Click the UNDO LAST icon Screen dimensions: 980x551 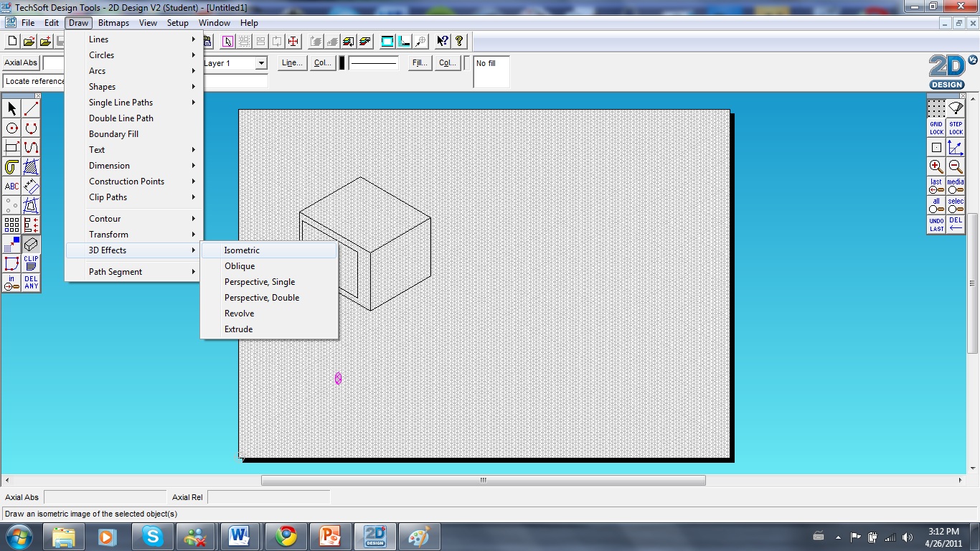click(x=937, y=225)
